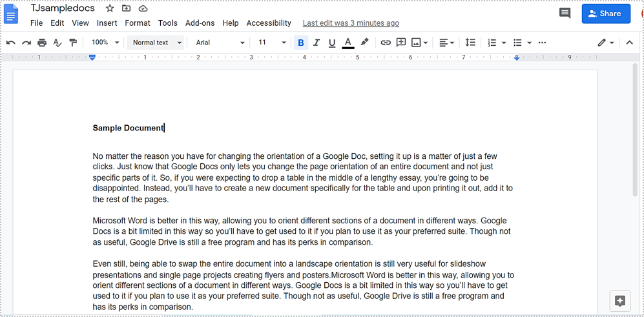Toggle underline formatting
Image resolution: width=644 pixels, height=317 pixels.
click(x=332, y=43)
